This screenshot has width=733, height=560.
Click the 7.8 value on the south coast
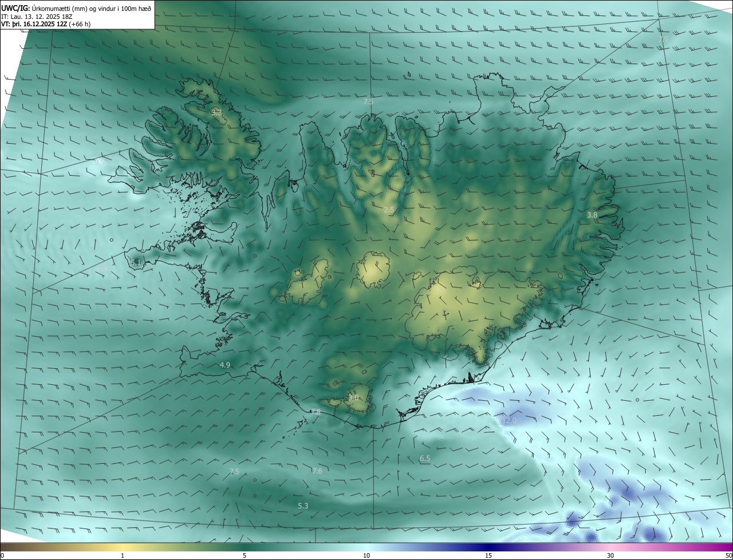click(316, 412)
